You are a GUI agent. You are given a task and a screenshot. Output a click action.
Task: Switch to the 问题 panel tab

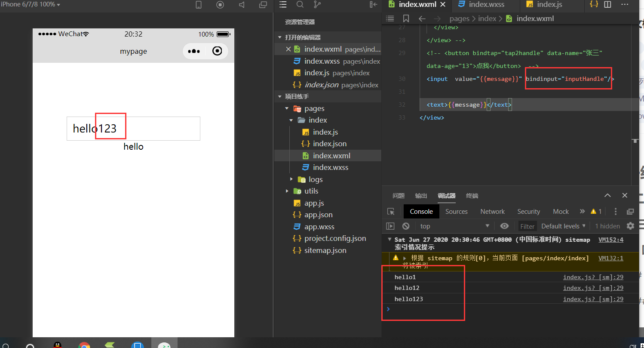tap(399, 196)
